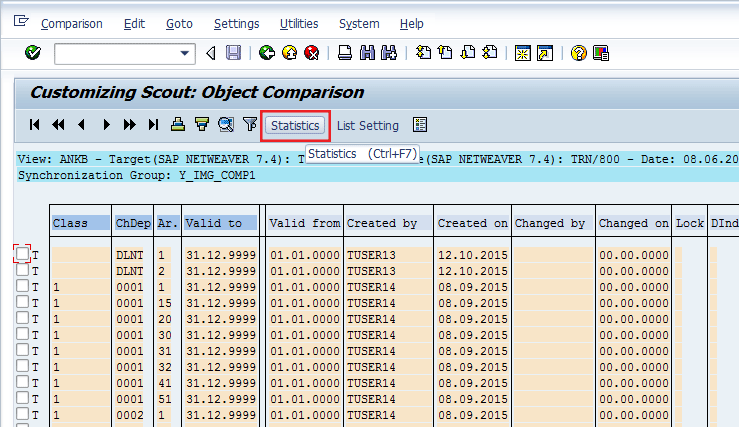Click the List Setting button

point(367,125)
